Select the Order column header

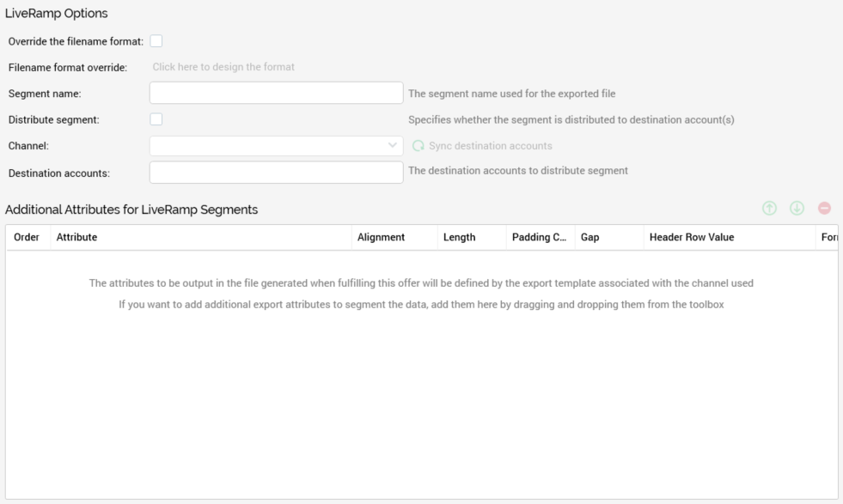tap(27, 238)
